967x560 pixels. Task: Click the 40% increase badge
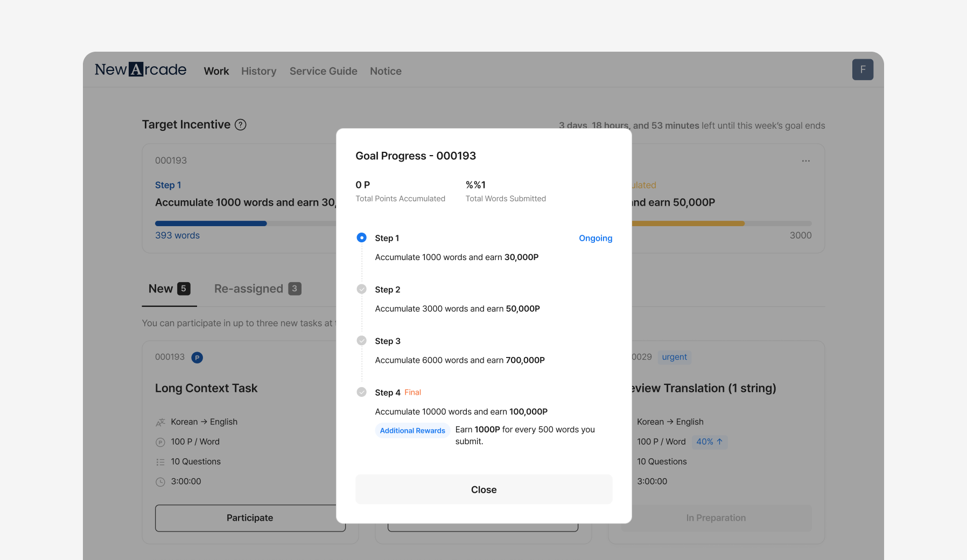pyautogui.click(x=709, y=442)
